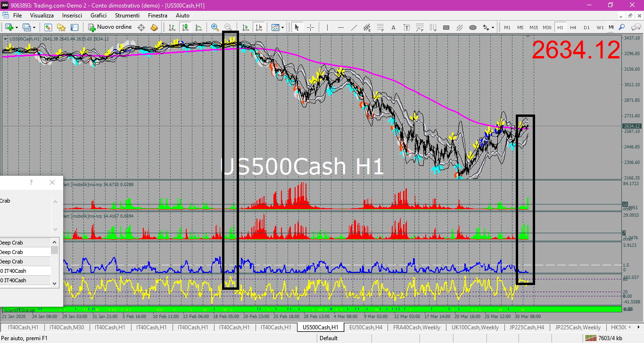The height and width of the screenshot is (343, 644).
Task: Open the chart templates dropdown
Action: tap(278, 27)
